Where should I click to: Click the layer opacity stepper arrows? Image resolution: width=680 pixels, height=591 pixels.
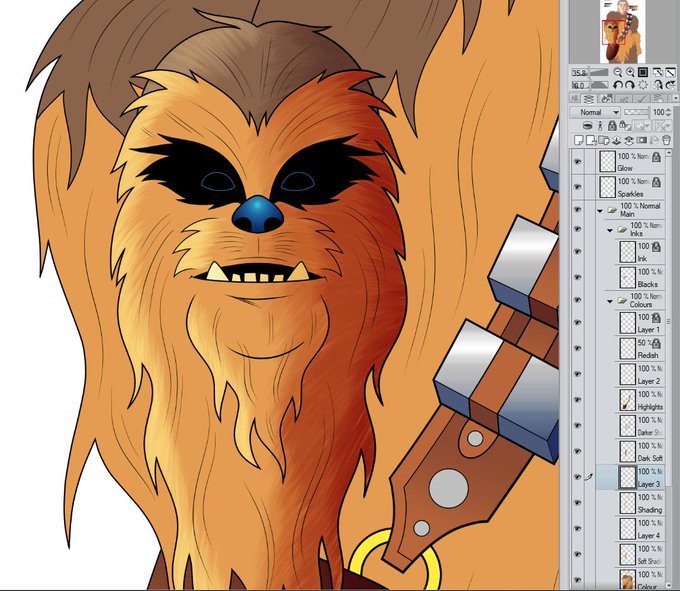coord(668,112)
